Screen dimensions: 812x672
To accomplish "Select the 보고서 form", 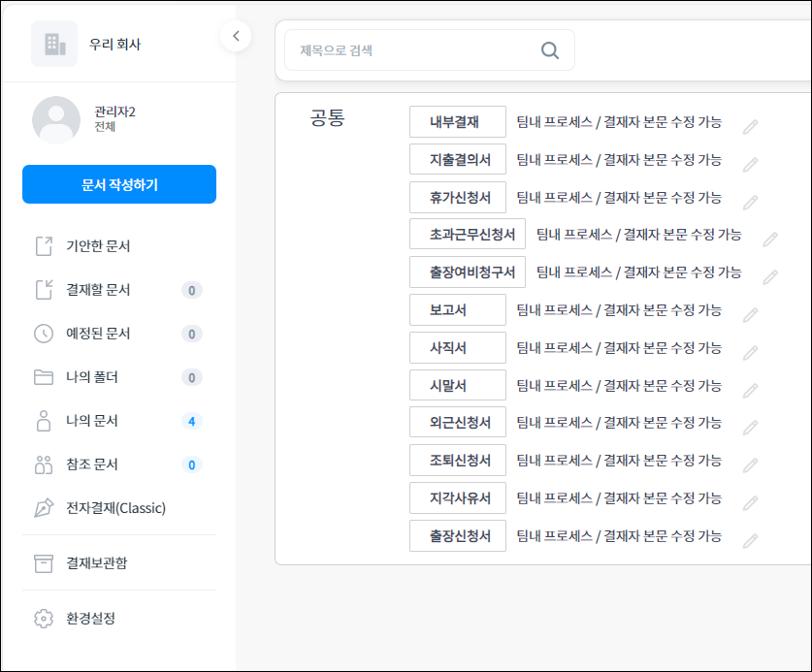I will (x=458, y=309).
